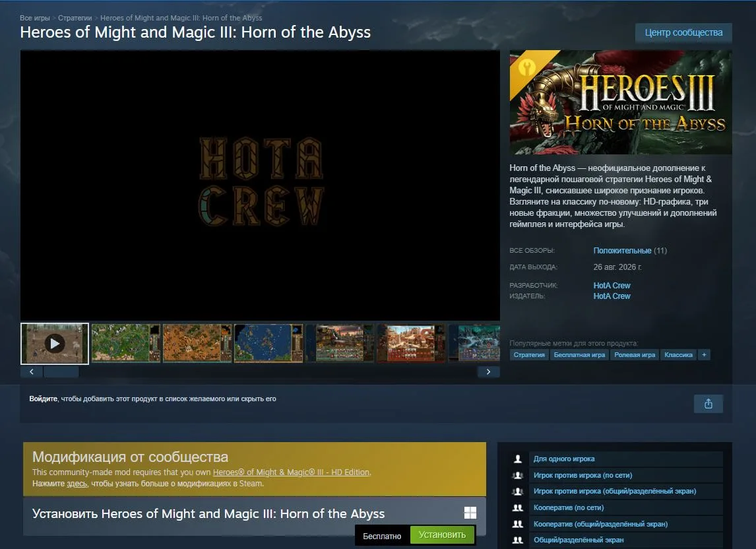This screenshot has height=549, width=756.
Task: Click 'Войдите' sign-in link
Action: click(x=44, y=399)
